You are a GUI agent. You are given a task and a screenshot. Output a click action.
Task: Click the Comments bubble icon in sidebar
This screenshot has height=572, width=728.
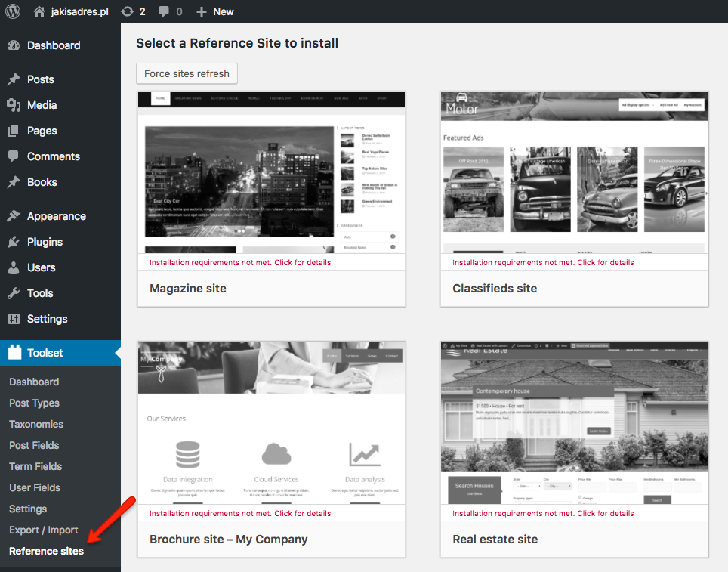[14, 156]
